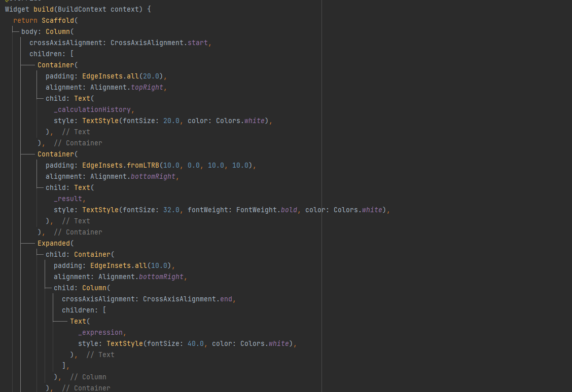Click the _result variable name
The image size is (572, 392).
click(68, 199)
